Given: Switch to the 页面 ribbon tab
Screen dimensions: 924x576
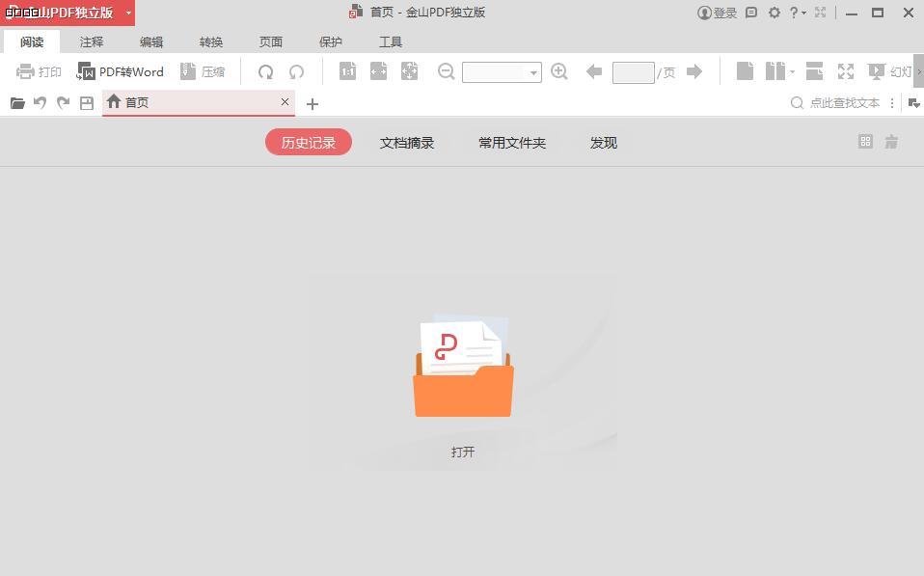Looking at the screenshot, I should coord(270,41).
